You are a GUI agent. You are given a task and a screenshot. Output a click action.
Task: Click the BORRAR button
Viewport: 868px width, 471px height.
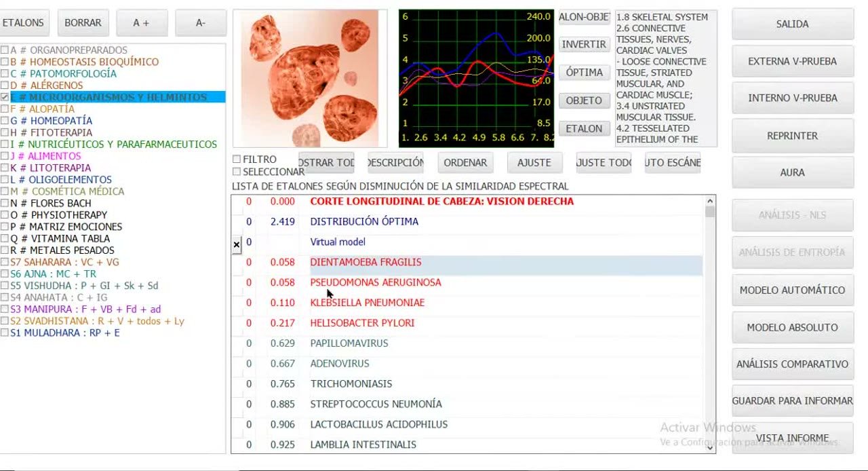[x=83, y=22]
